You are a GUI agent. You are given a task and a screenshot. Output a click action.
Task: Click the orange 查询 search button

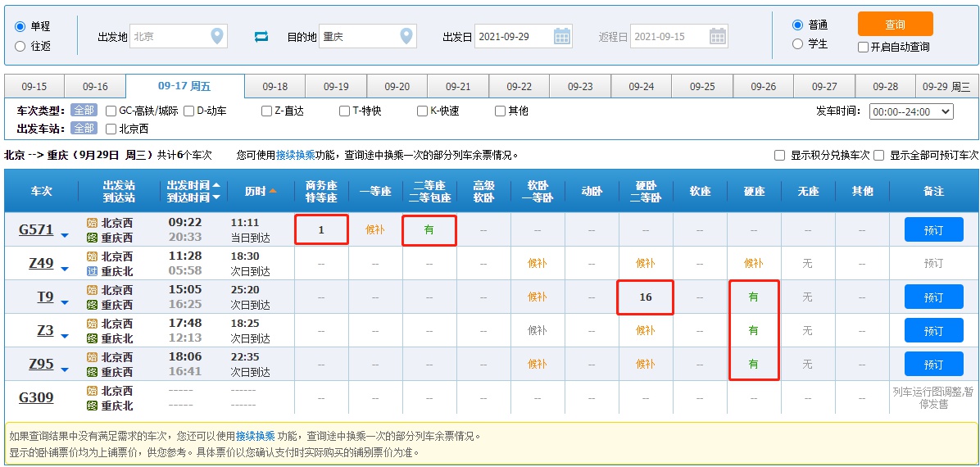pyautogui.click(x=895, y=25)
